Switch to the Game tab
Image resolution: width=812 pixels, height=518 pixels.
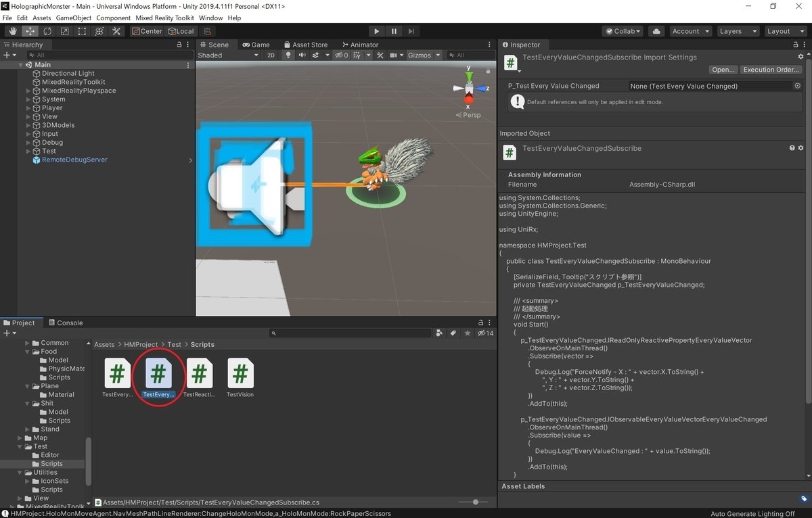(256, 45)
